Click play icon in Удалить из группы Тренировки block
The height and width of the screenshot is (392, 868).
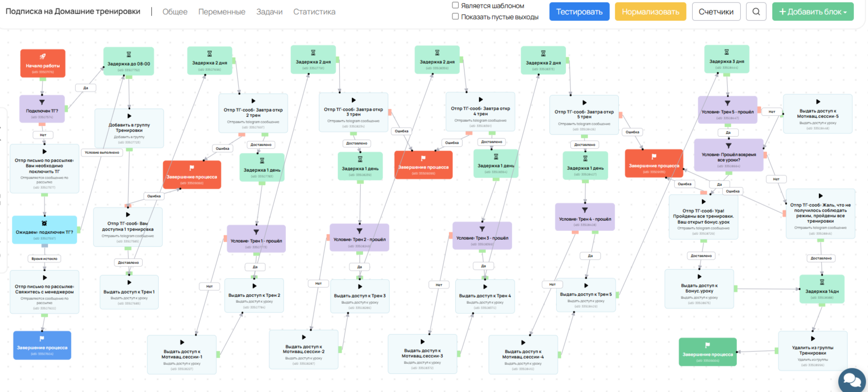tap(813, 339)
